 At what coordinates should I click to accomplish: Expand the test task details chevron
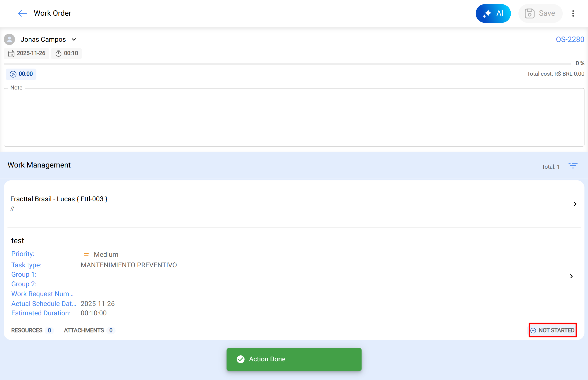point(571,276)
